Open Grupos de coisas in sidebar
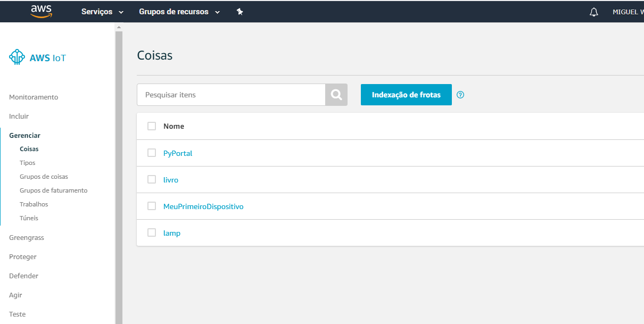644x324 pixels. pos(44,177)
